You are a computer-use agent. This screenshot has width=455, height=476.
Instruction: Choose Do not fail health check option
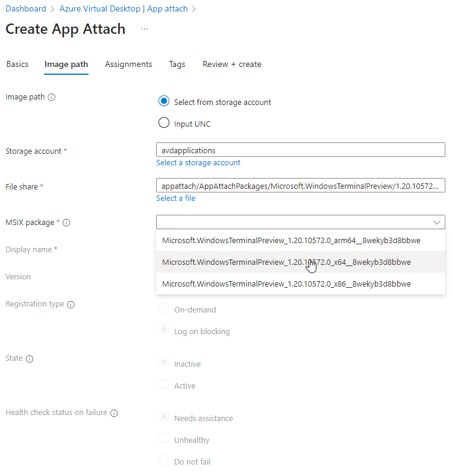(x=164, y=460)
